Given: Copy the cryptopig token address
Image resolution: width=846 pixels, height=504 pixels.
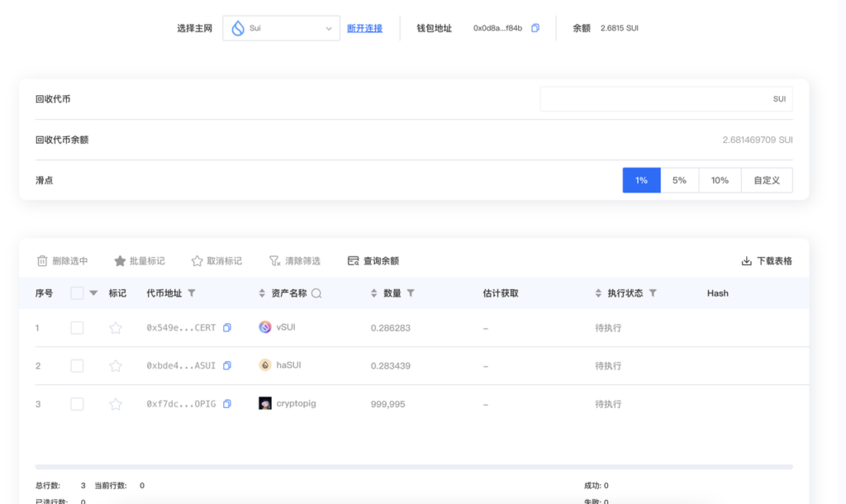Looking at the screenshot, I should click(x=227, y=404).
